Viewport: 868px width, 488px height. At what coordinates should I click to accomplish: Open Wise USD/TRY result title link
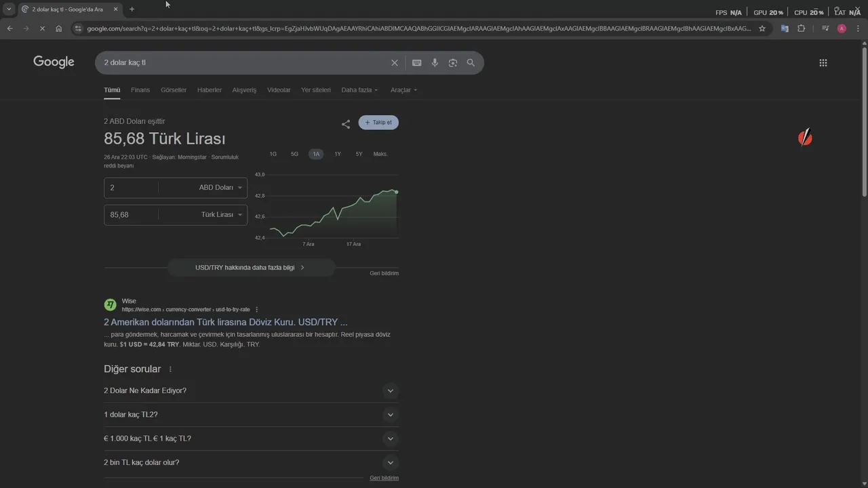(x=226, y=322)
